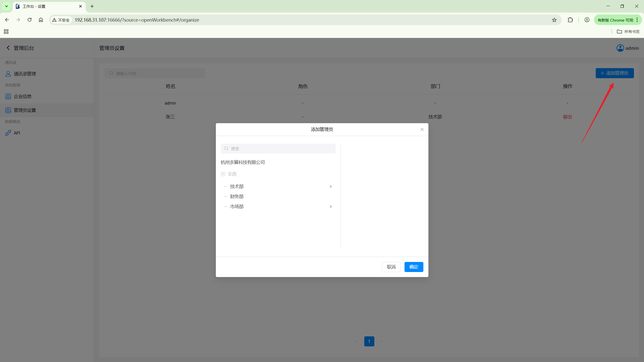Screen dimensions: 644x362
Task: Click the dialog search magnifier icon
Action: [x=226, y=149]
